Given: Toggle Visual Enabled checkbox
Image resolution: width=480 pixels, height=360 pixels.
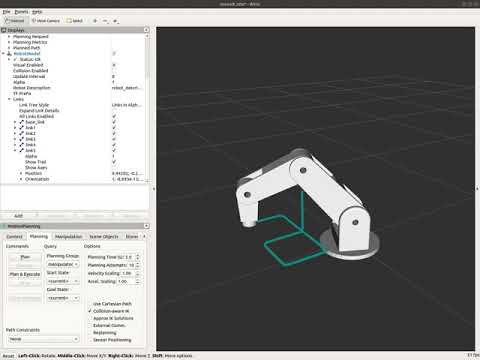Looking at the screenshot, I should (114, 65).
